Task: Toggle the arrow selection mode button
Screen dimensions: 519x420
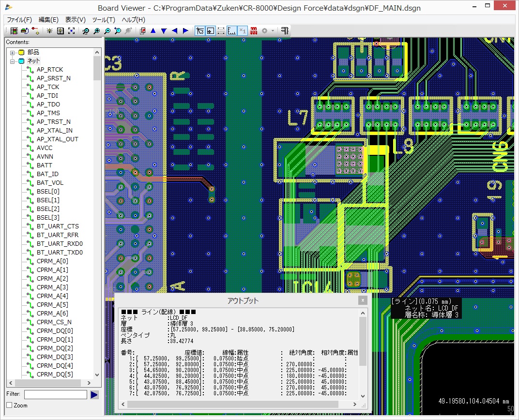Action: point(199,30)
